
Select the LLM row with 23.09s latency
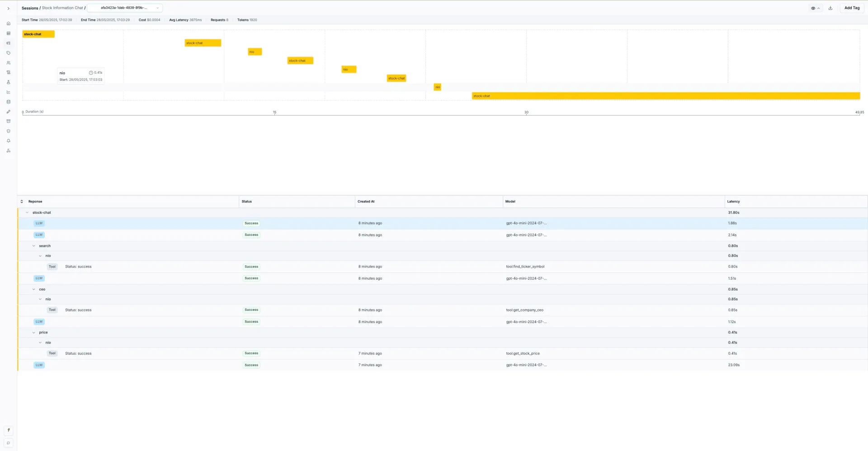point(443,365)
